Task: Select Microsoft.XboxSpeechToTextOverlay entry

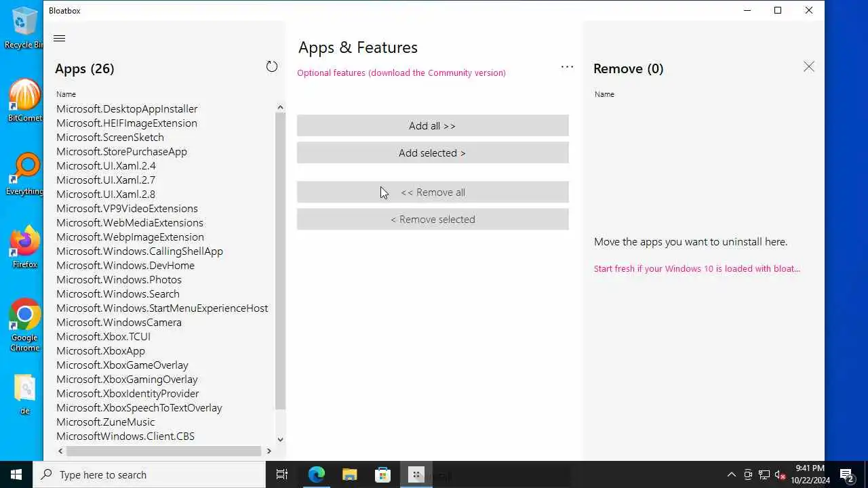Action: (x=139, y=407)
